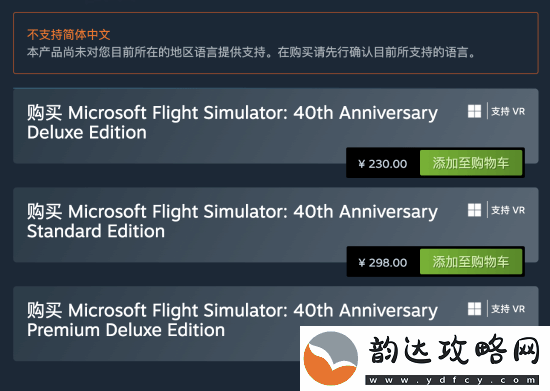Click empty area of Standard Edition box

(x=175, y=251)
